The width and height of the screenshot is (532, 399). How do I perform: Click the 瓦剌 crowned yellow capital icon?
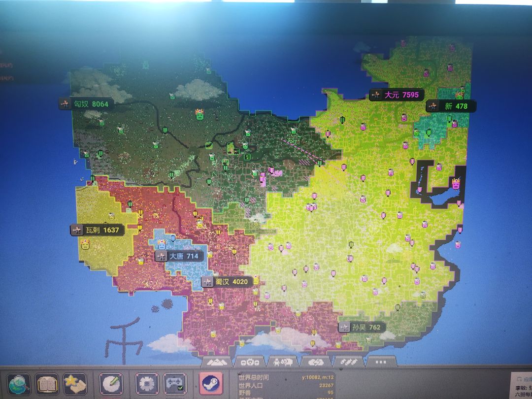click(x=85, y=244)
